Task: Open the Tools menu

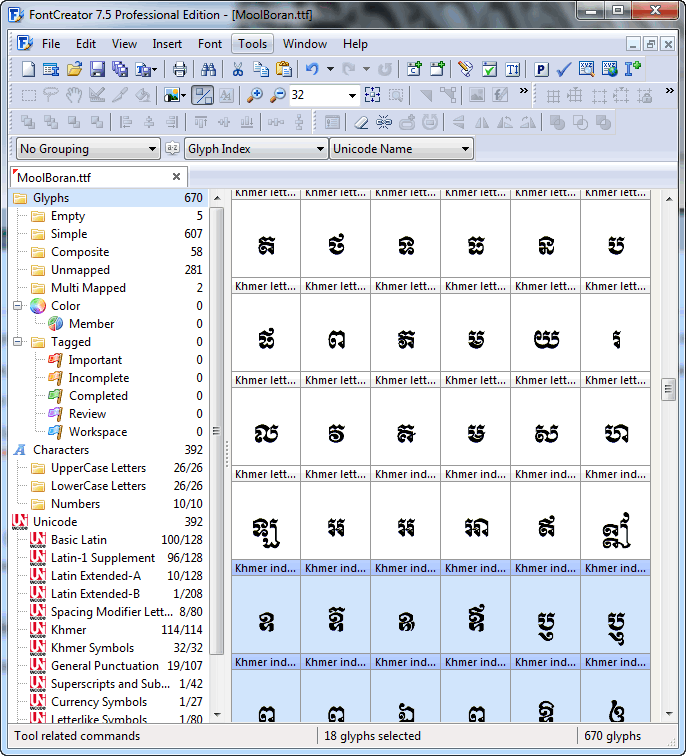Action: (253, 44)
